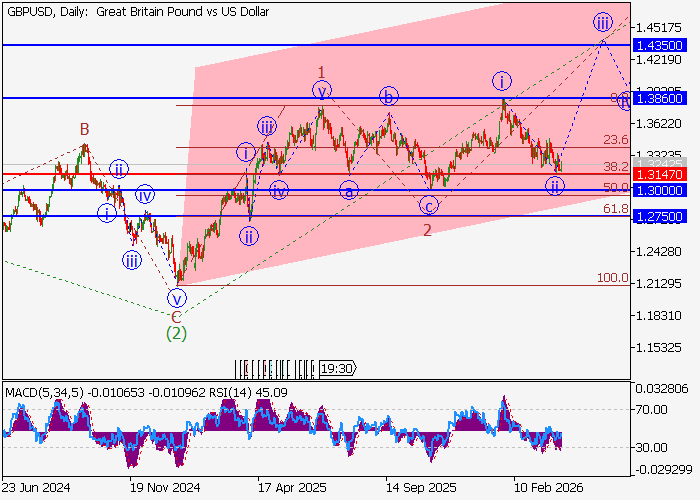Screen dimensions: 700x500
Task: Click the MACD(5,34,5) indicator label
Action: click(41, 392)
